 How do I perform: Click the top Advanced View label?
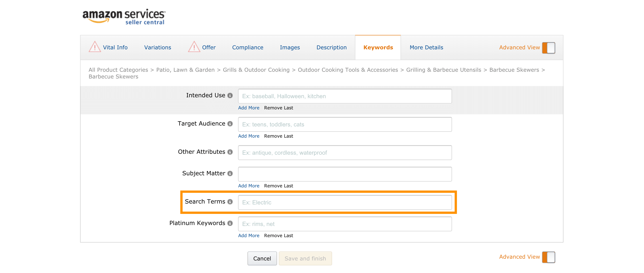click(519, 47)
